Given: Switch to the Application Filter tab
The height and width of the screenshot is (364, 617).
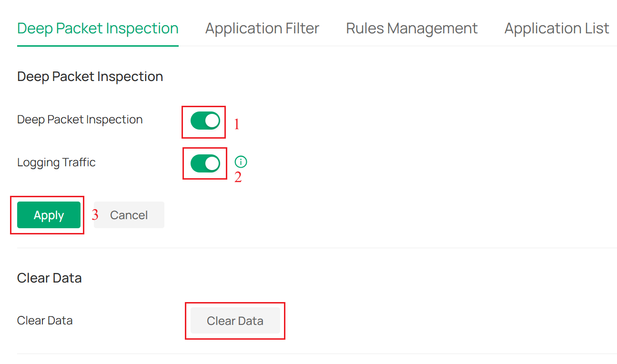Looking at the screenshot, I should coord(262,28).
